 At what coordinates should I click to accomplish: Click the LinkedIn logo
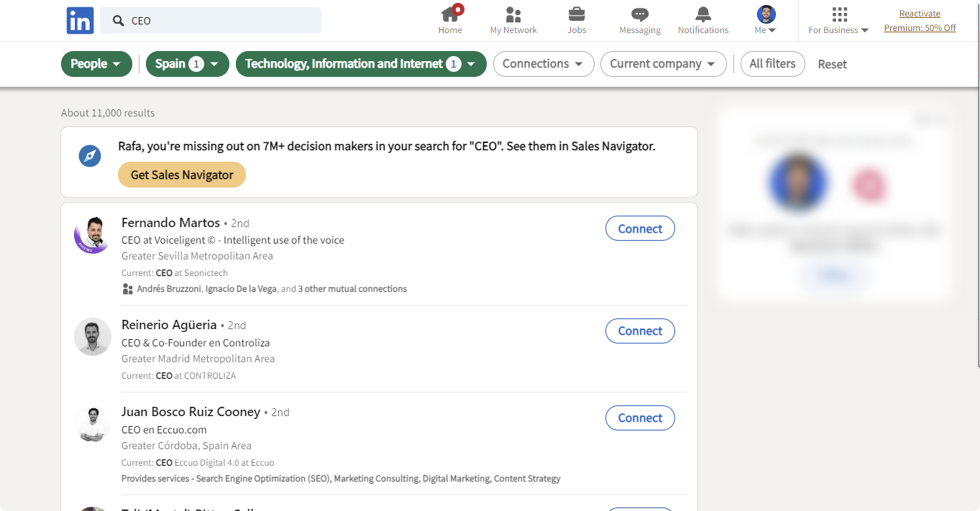[80, 20]
